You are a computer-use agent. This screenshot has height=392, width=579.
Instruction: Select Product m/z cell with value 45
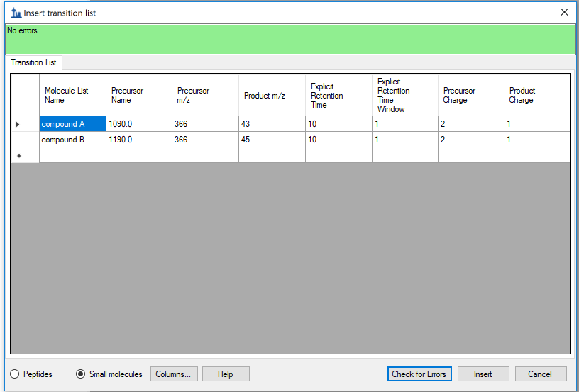(x=271, y=140)
